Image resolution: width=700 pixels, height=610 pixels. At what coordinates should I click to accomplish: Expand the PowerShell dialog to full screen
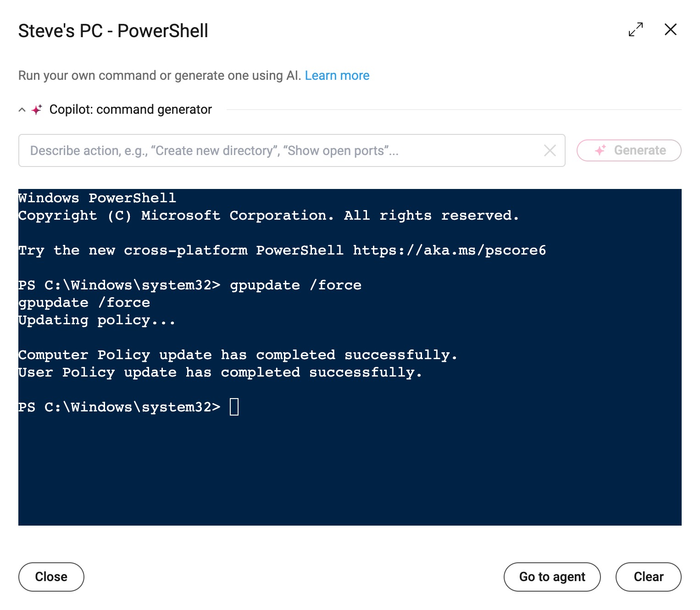coord(636,29)
